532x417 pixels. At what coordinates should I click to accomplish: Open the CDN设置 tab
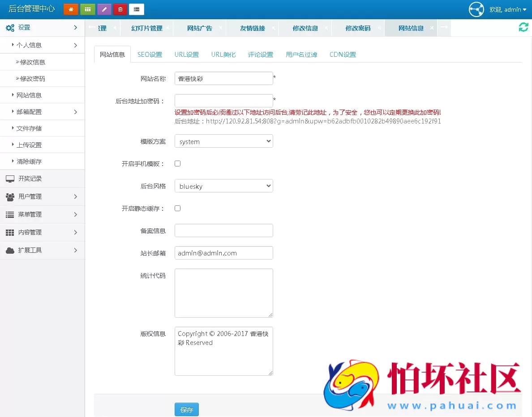coord(343,54)
